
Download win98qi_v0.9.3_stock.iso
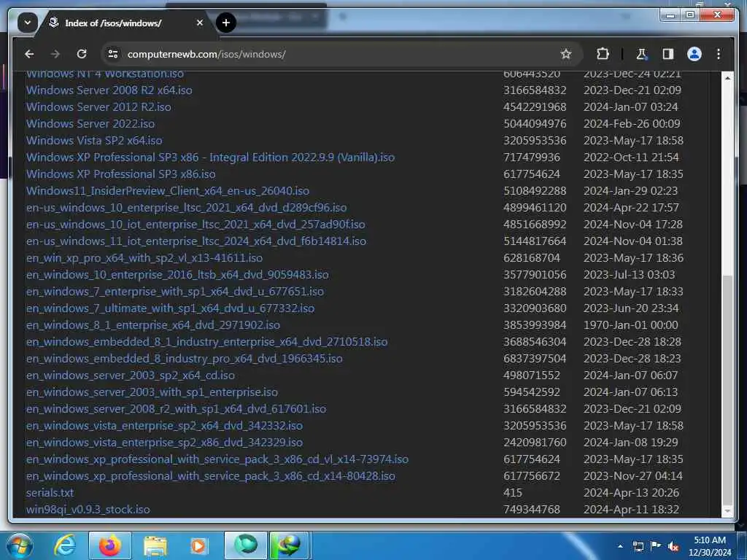coord(88,510)
